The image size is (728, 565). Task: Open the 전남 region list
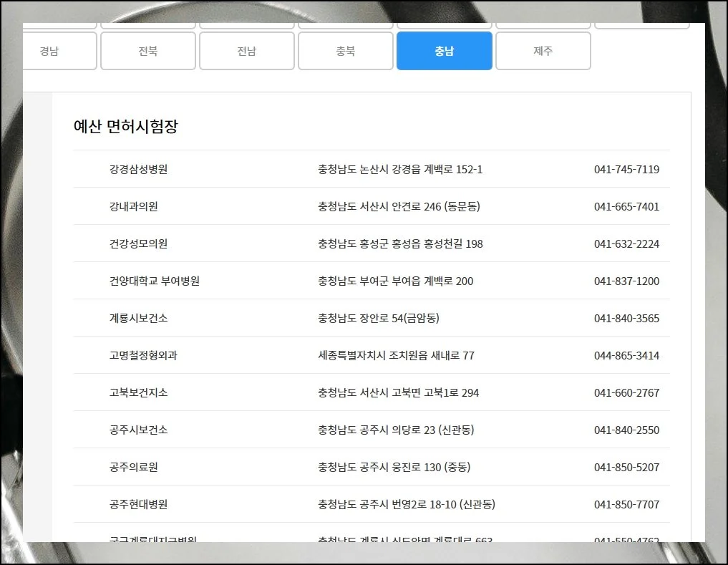(247, 50)
